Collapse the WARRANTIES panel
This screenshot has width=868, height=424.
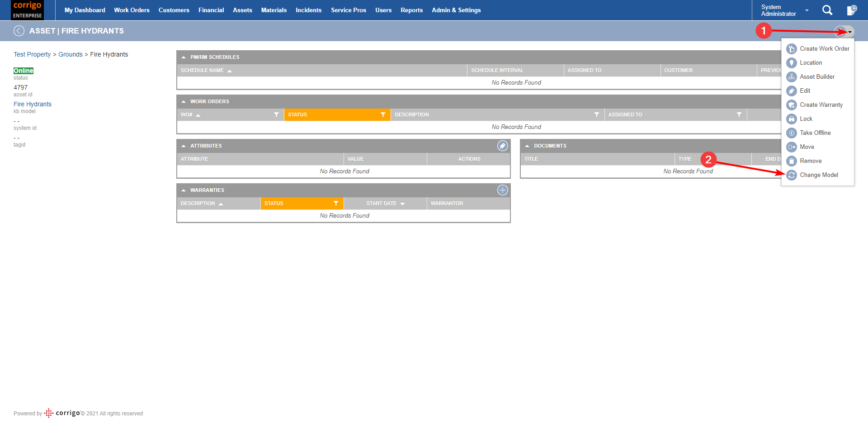tap(184, 190)
